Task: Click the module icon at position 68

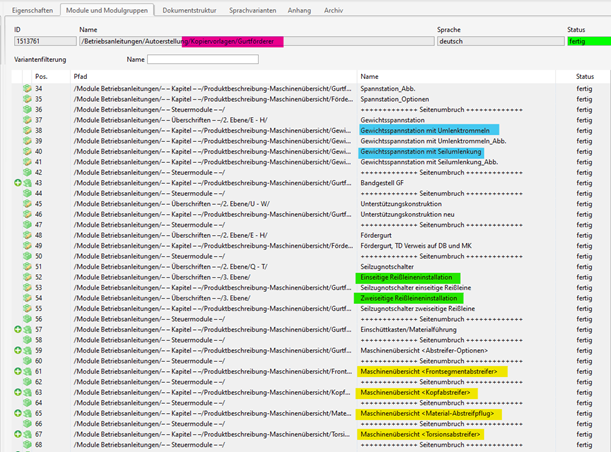Action: tap(27, 445)
